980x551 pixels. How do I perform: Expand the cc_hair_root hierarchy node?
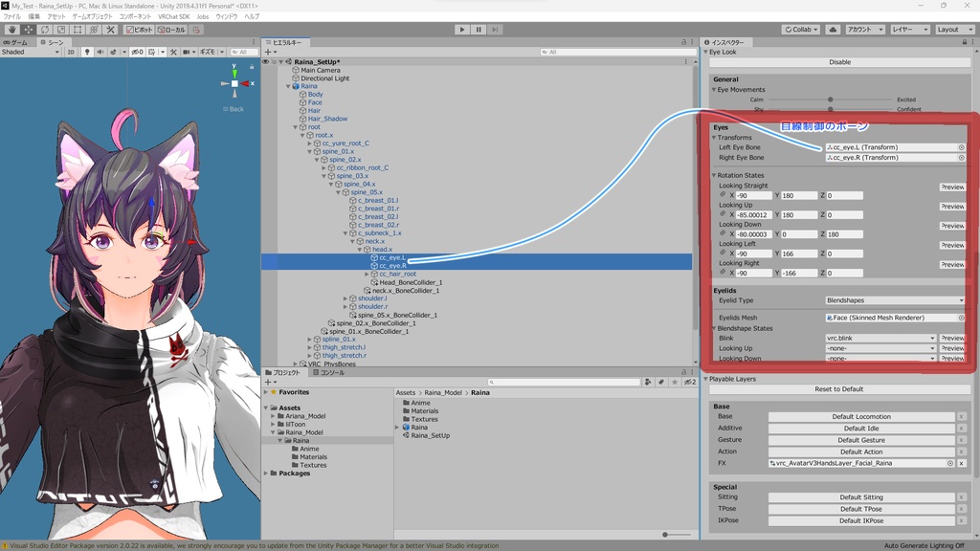click(367, 274)
